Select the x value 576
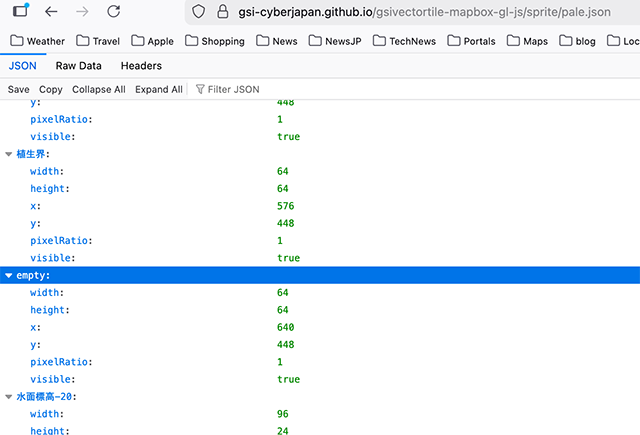Screen dimensions: 640x435 (x=285, y=206)
